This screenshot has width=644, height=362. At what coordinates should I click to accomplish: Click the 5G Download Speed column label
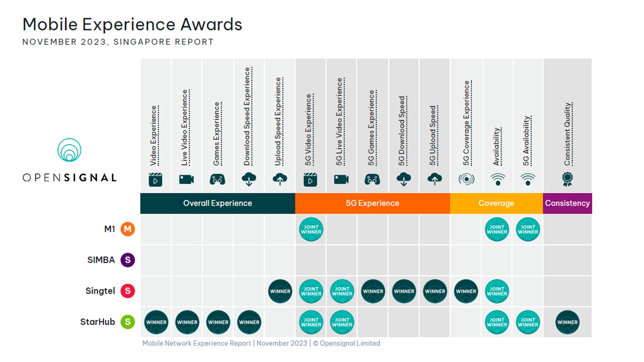(402, 131)
